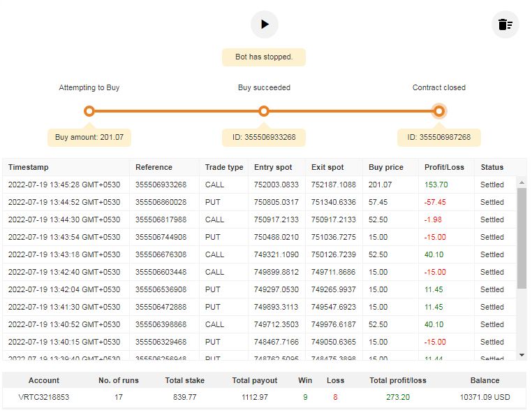The image size is (532, 411).
Task: Click the Buy amount: 201.07 label
Action: [x=89, y=137]
